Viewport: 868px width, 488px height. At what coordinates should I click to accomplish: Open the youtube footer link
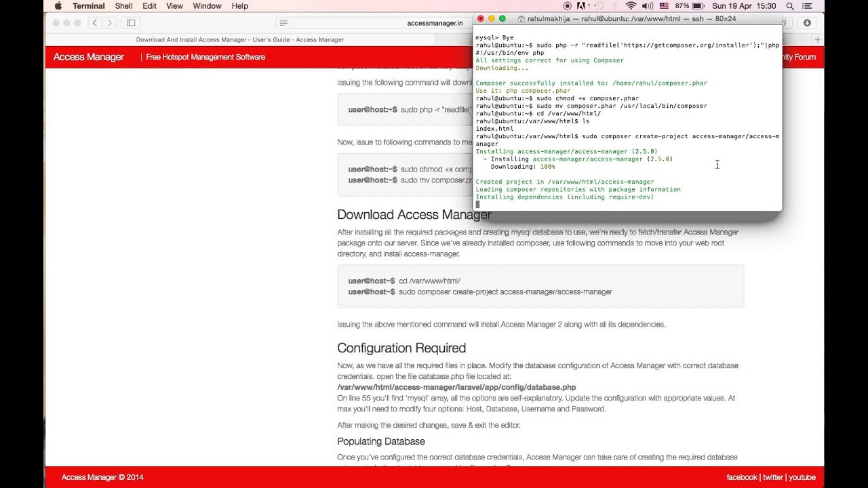[x=802, y=477]
